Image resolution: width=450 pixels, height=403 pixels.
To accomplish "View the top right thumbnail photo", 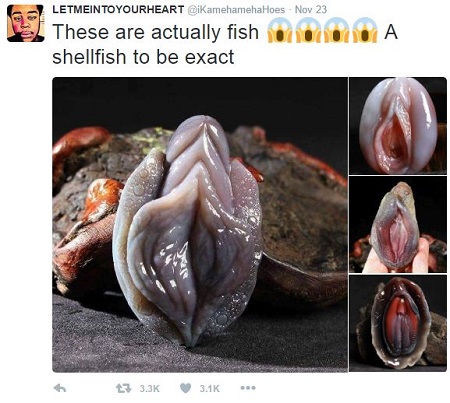I will pyautogui.click(x=398, y=126).
